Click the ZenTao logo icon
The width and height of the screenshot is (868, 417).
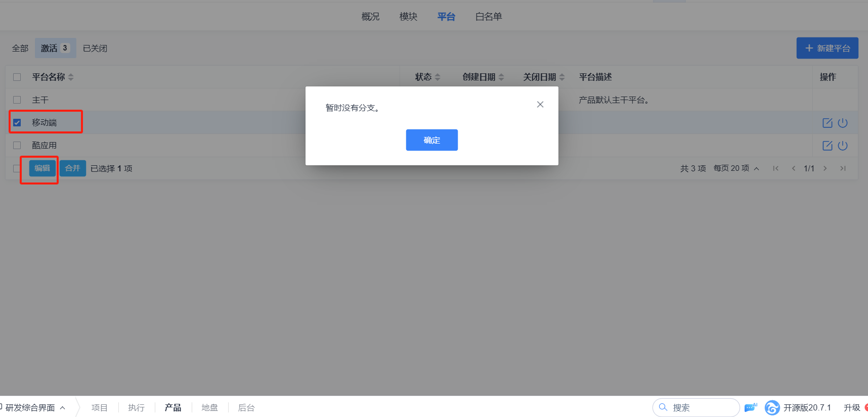pos(772,407)
